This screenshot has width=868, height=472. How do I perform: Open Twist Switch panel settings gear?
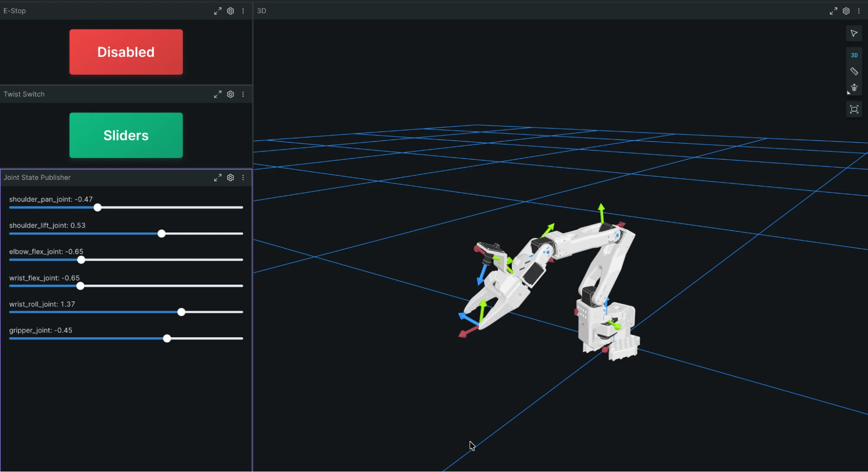231,94
